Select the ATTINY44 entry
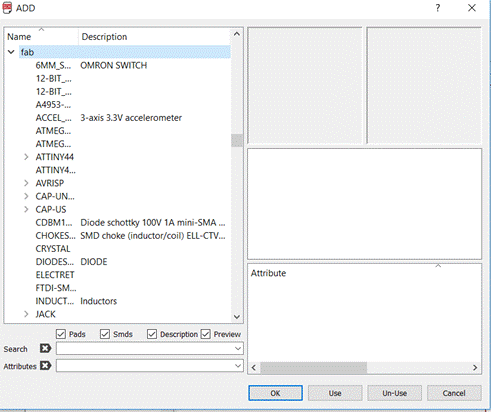 (55, 157)
